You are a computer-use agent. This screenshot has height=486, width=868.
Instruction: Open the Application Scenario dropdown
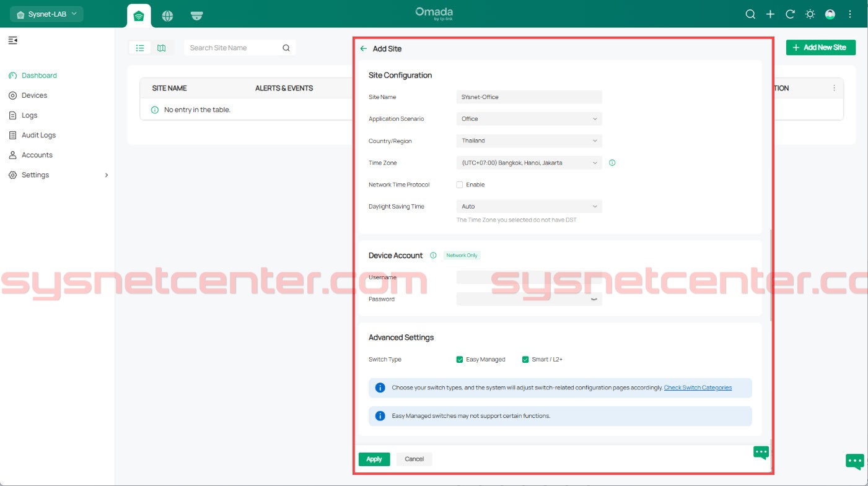click(x=528, y=119)
